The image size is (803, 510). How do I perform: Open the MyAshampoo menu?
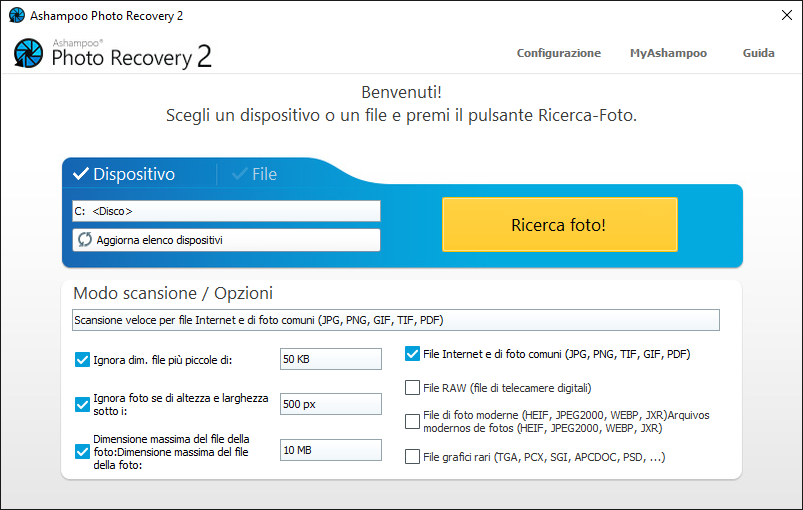click(x=668, y=53)
